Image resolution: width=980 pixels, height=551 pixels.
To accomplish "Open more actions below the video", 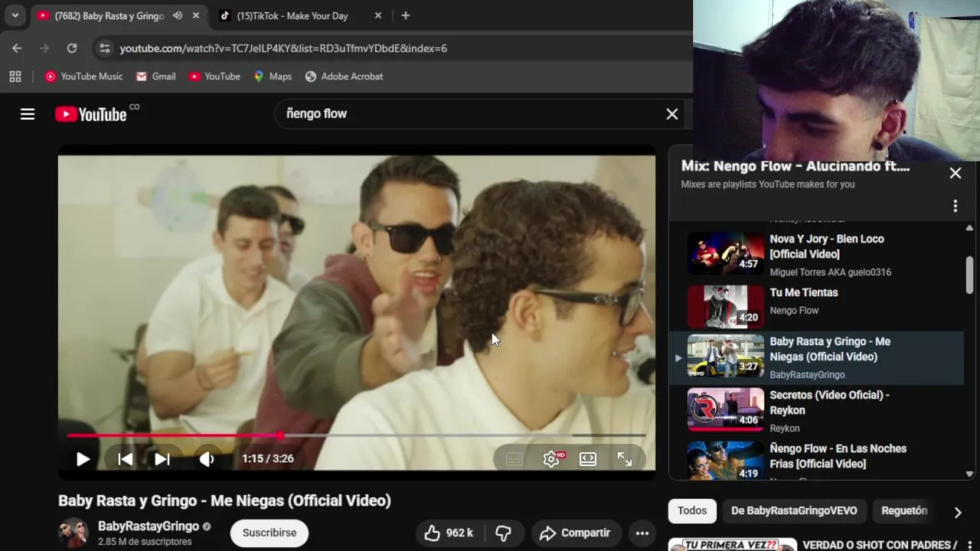I will coord(642,533).
